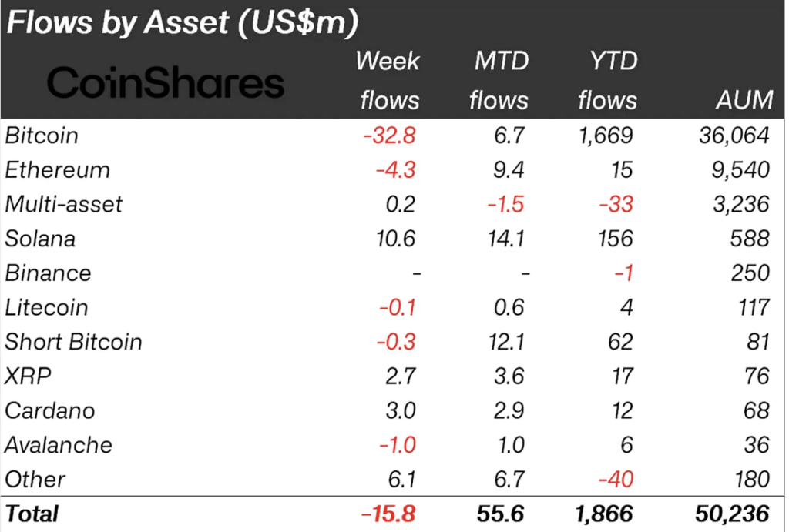Screen dimensions: 789x532
Task: Click the XRP row label
Action: 29,376
